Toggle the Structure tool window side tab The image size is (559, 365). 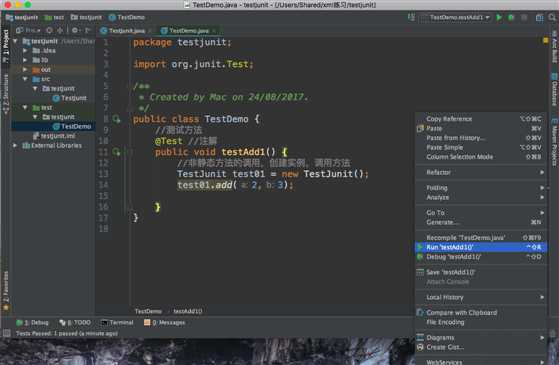(x=5, y=94)
